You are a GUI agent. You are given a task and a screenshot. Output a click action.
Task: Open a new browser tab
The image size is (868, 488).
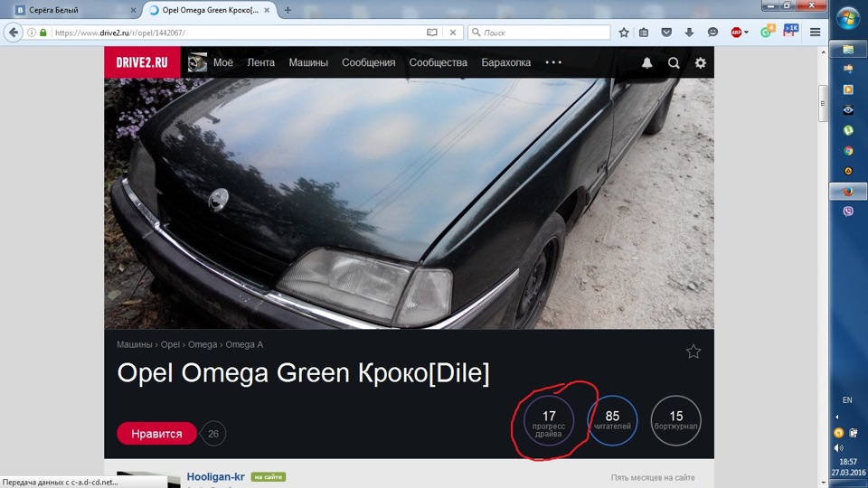[x=288, y=10]
